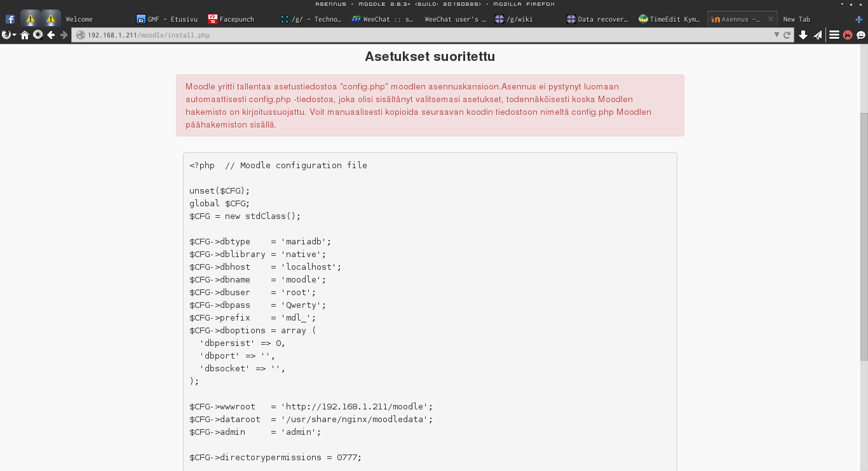Click the red config.php warning message

(x=430, y=105)
